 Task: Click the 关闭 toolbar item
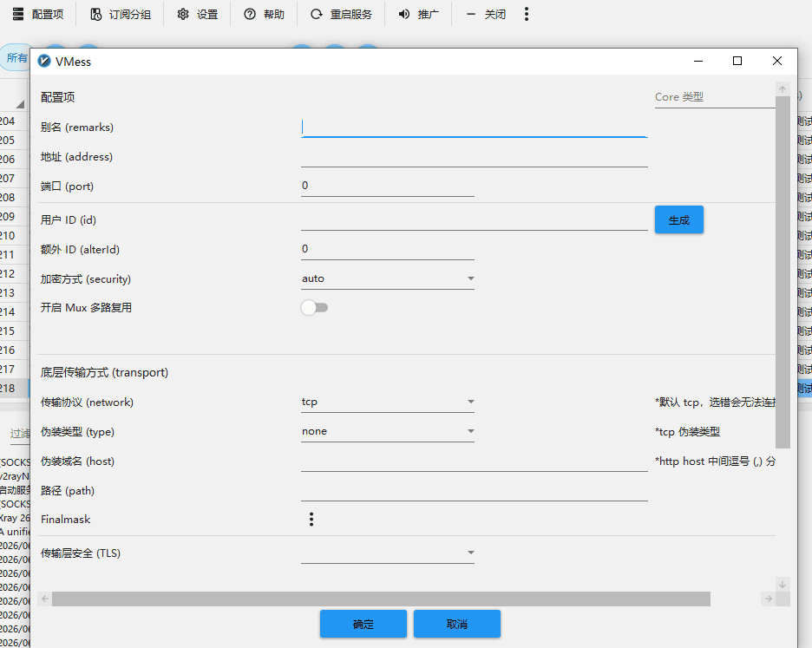point(485,15)
